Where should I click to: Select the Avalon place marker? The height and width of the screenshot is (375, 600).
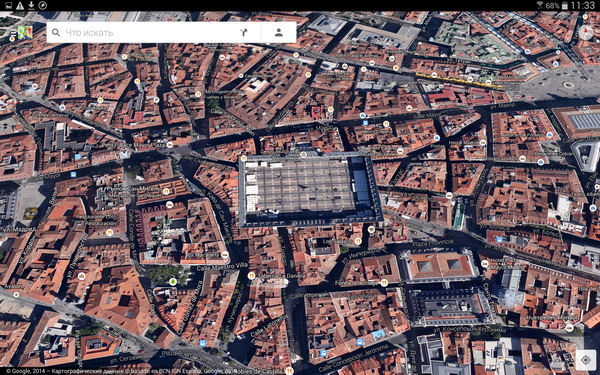[x=16, y=295]
